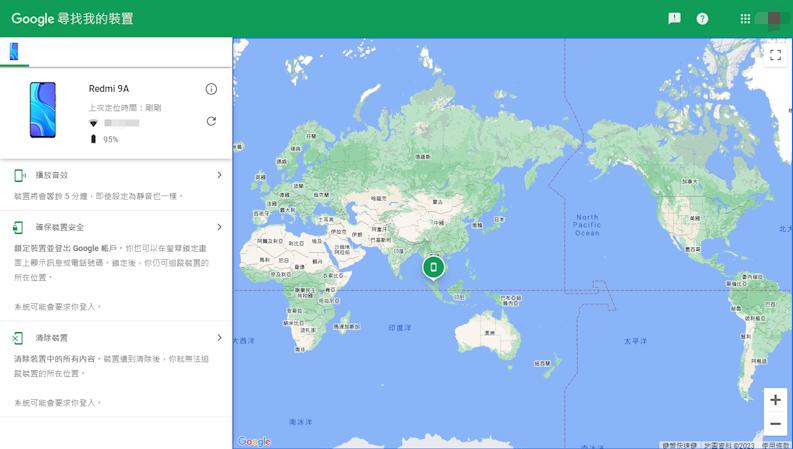Open the Google apps grid
The width and height of the screenshot is (793, 449).
click(745, 19)
